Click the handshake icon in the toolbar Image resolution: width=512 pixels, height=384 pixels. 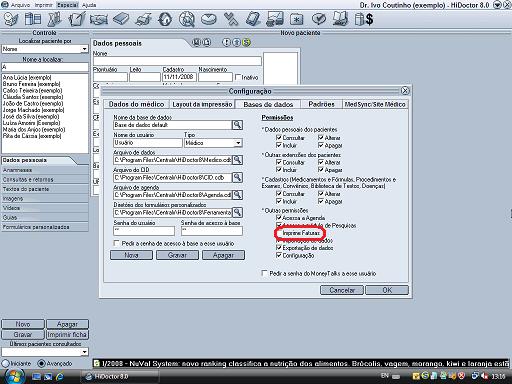click(99, 20)
